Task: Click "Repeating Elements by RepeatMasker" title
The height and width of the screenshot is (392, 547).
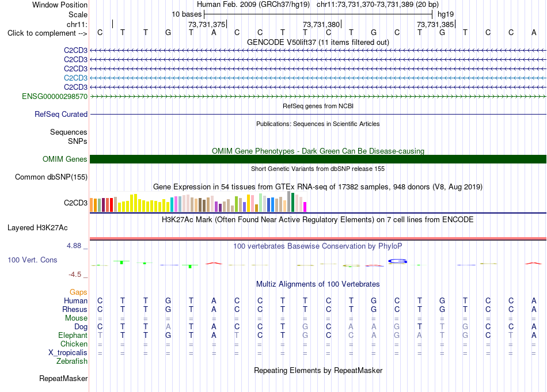Action: tap(318, 370)
